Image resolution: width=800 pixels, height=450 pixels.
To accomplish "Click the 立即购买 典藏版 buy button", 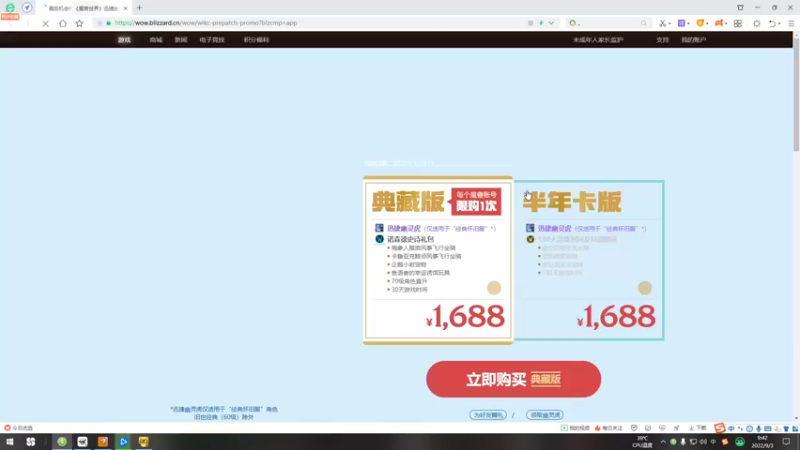I will pos(513,379).
